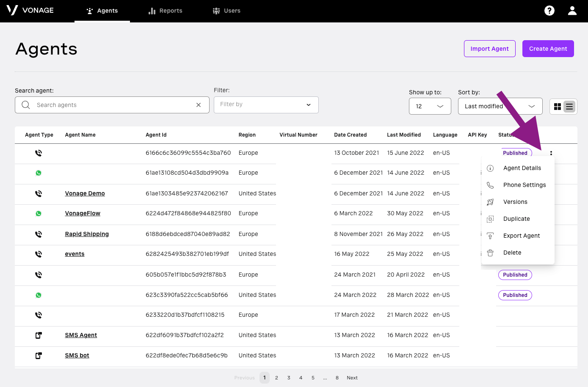This screenshot has height=387, width=588.
Task: Open the Users tab
Action: click(x=226, y=11)
